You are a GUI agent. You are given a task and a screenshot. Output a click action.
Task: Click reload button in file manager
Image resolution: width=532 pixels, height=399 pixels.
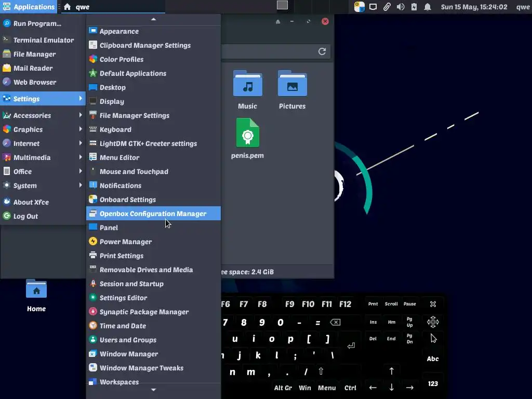click(x=322, y=51)
